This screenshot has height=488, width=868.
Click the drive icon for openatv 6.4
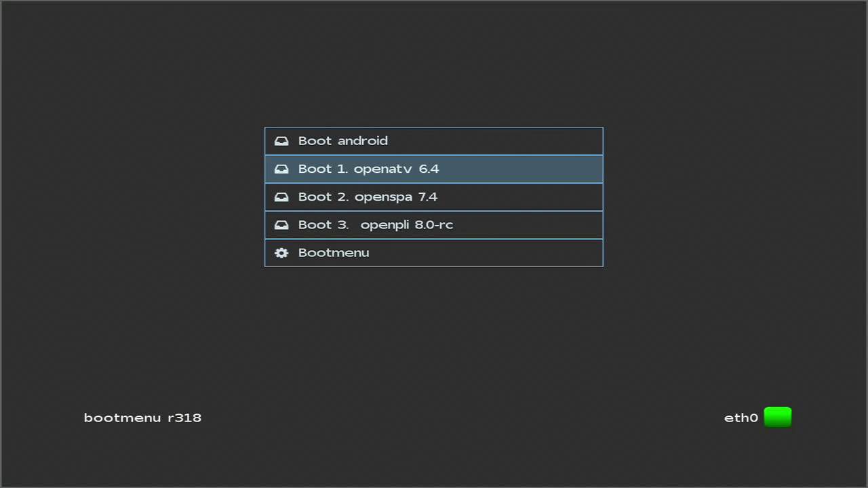[281, 169]
